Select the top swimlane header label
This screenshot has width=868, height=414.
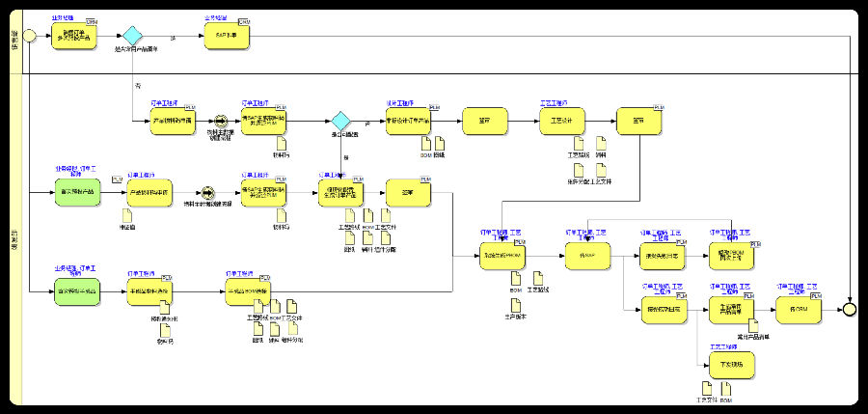(15, 39)
